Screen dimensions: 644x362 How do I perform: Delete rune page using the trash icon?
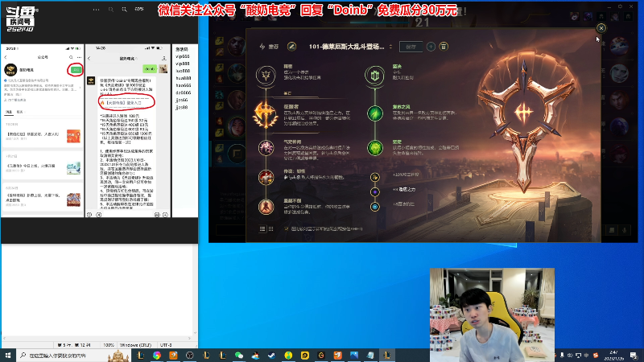tap(444, 47)
